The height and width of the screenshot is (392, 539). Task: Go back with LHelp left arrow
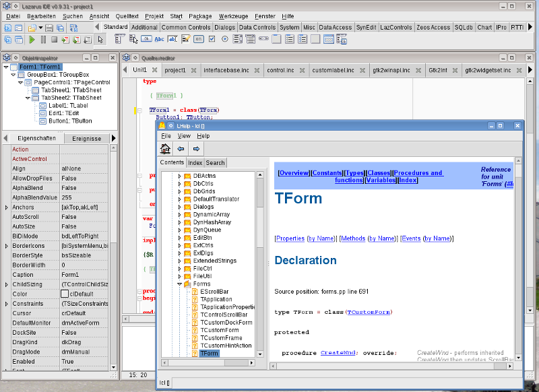click(181, 149)
